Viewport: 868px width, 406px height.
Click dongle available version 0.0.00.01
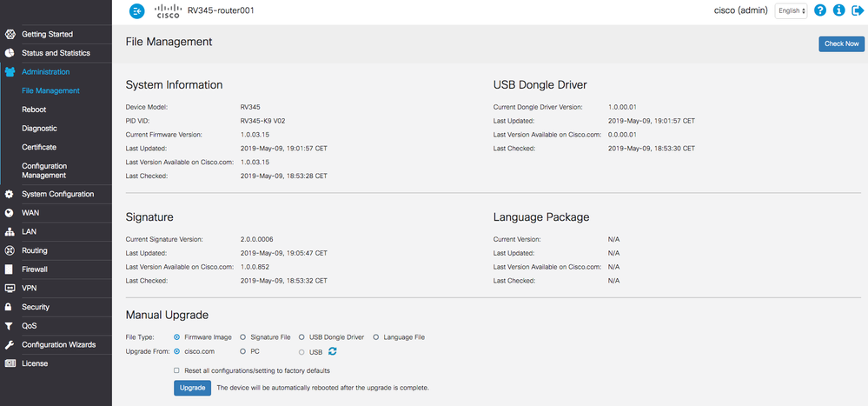tap(623, 135)
